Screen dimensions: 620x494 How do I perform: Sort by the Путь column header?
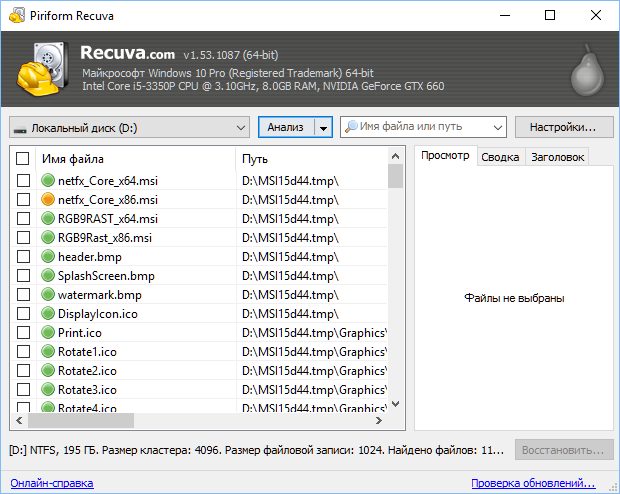point(312,159)
